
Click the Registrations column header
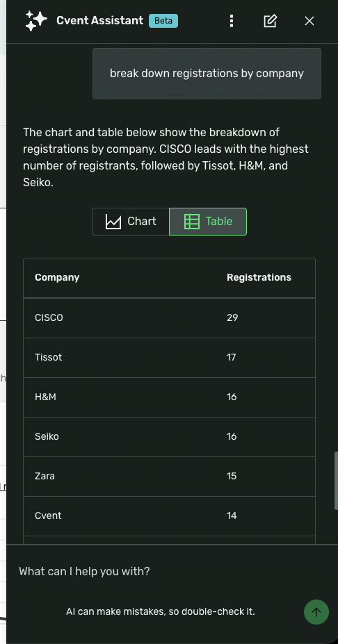click(259, 278)
